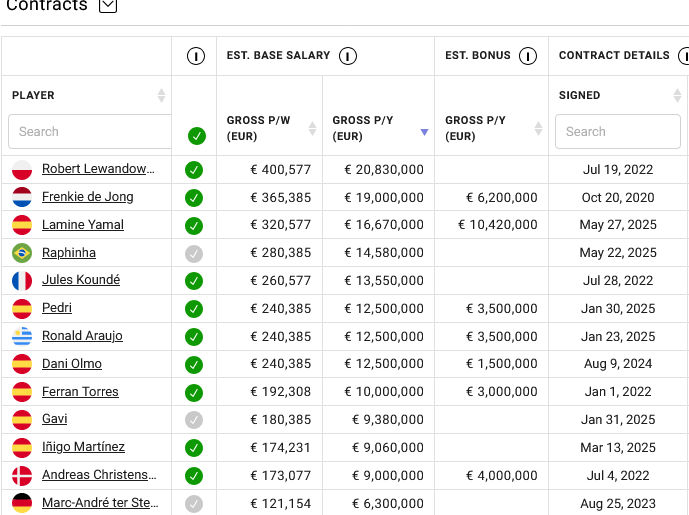The image size is (689, 515).
Task: Sort table by Player column
Action: (161, 95)
